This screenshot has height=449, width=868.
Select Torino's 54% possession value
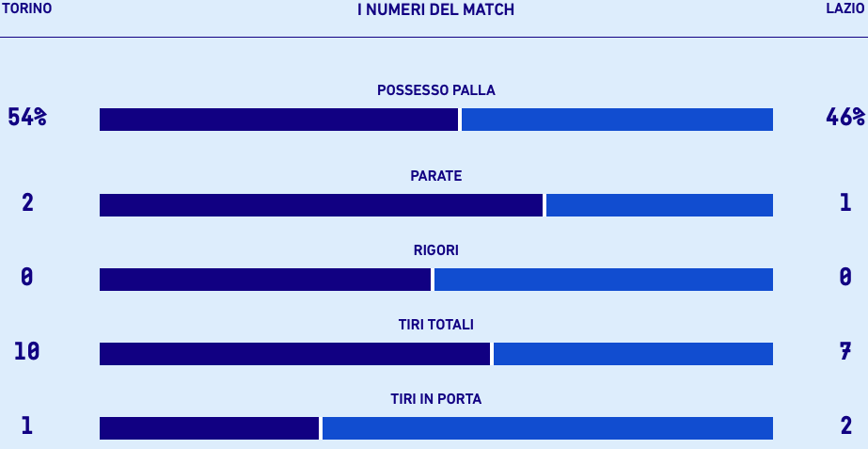[27, 118]
